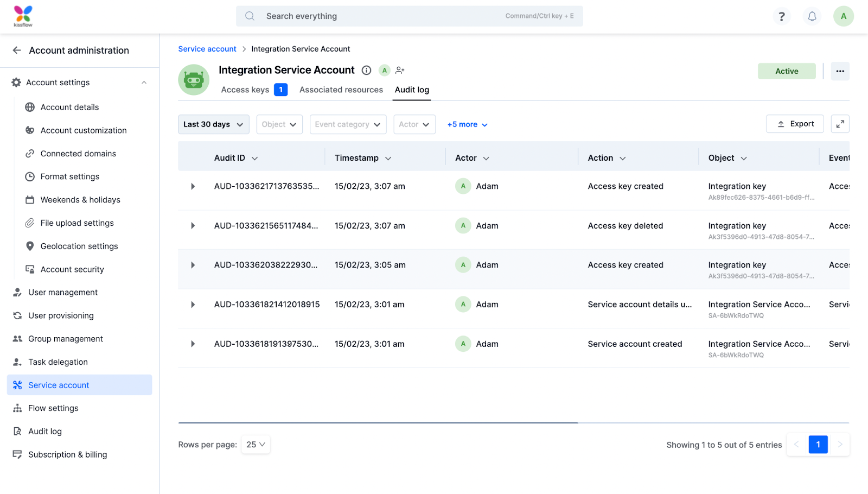The height and width of the screenshot is (494, 868).
Task: Open the Timestamp column sort menu
Action: coord(388,159)
